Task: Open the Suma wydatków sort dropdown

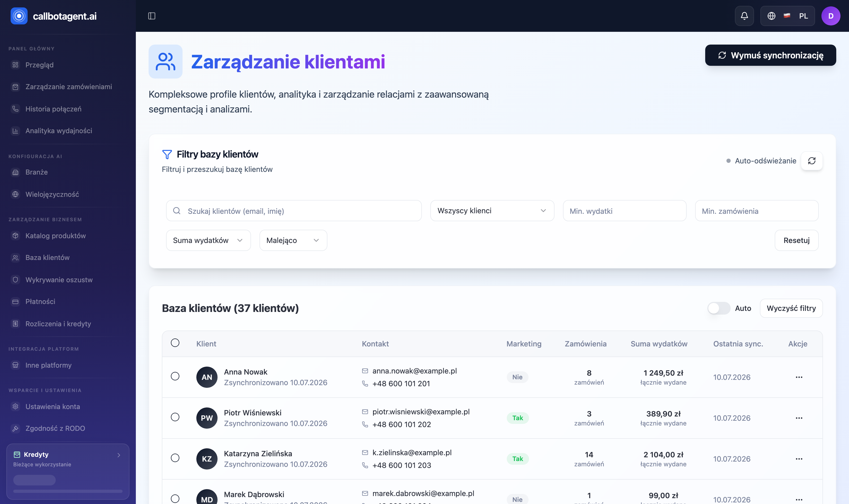Action: (x=208, y=240)
